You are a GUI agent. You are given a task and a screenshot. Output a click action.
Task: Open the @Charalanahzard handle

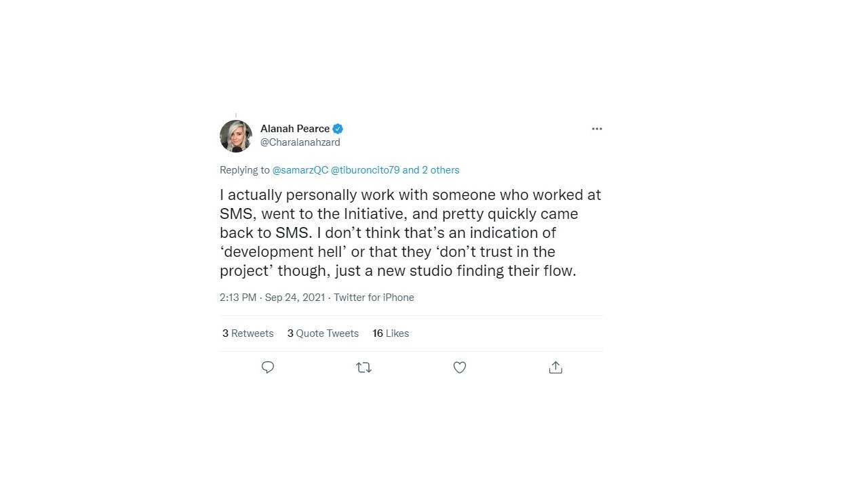click(300, 142)
